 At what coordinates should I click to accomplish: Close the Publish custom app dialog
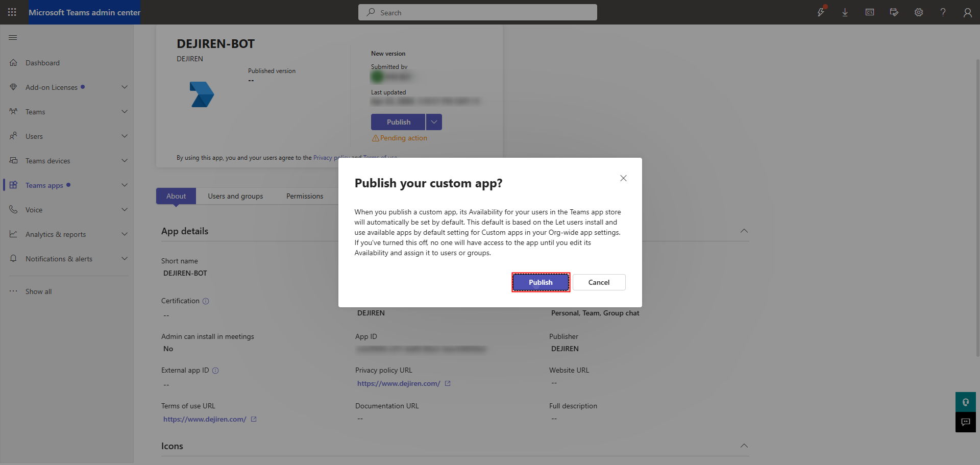[x=623, y=178]
